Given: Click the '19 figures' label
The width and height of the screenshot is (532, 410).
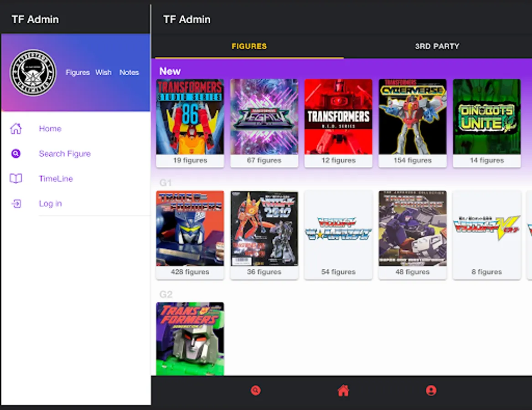Looking at the screenshot, I should tap(190, 160).
